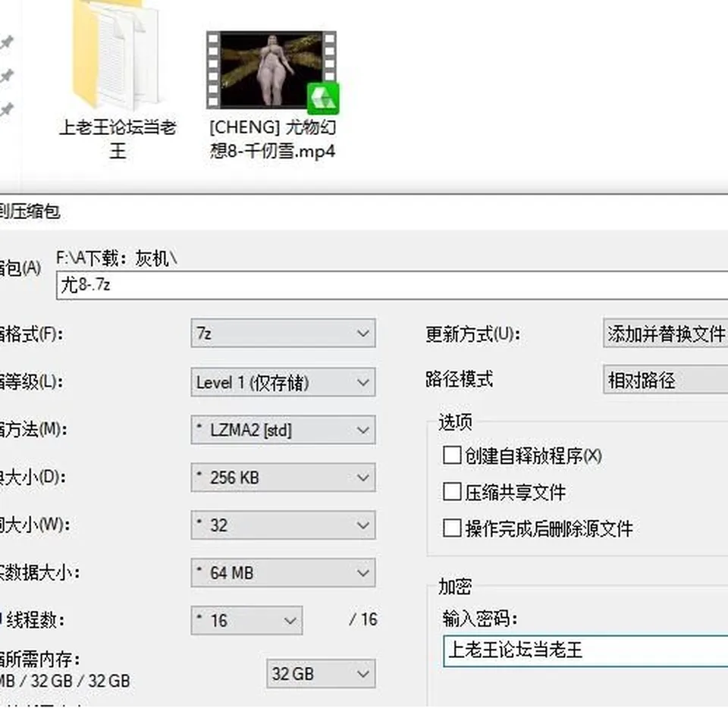
Task: Click the memory usage text MB / 32 GB / 32 GB
Action: pyautogui.click(x=65, y=681)
